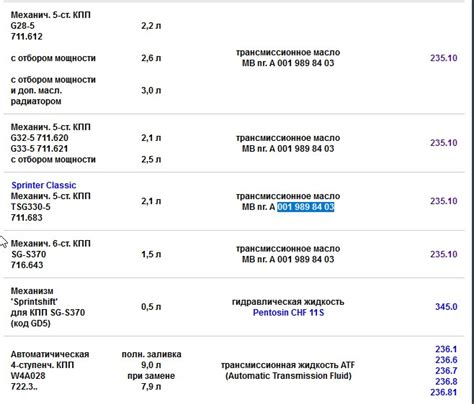Click the при замене label
Screen dimensions: 474x404
151,376
